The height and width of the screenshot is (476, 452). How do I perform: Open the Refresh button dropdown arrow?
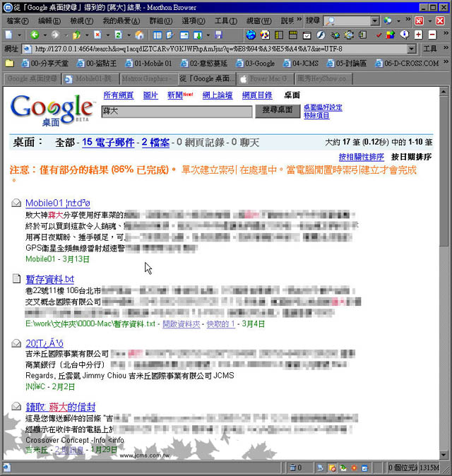click(129, 35)
